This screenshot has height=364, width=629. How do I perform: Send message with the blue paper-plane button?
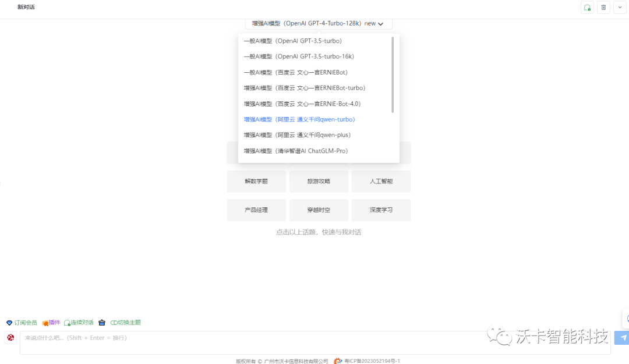pyautogui.click(x=622, y=338)
